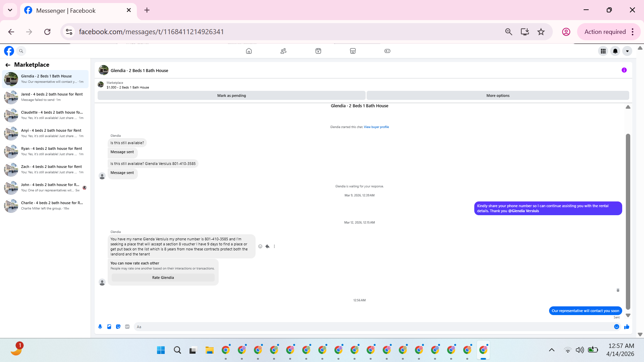Go to Marketplace tab in top navigation
This screenshot has height=362, width=644.
coord(353,51)
